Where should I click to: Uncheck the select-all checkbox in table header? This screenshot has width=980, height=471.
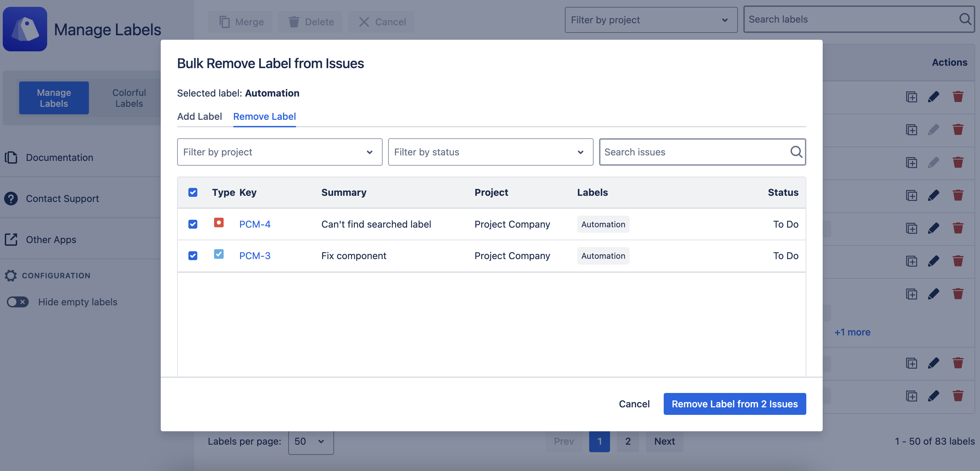193,192
